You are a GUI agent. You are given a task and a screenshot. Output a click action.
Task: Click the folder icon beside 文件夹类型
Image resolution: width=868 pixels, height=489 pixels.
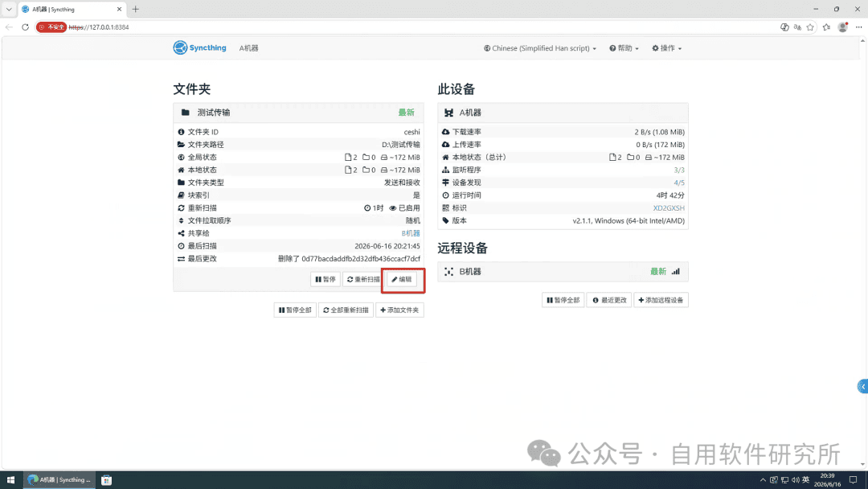pos(181,183)
